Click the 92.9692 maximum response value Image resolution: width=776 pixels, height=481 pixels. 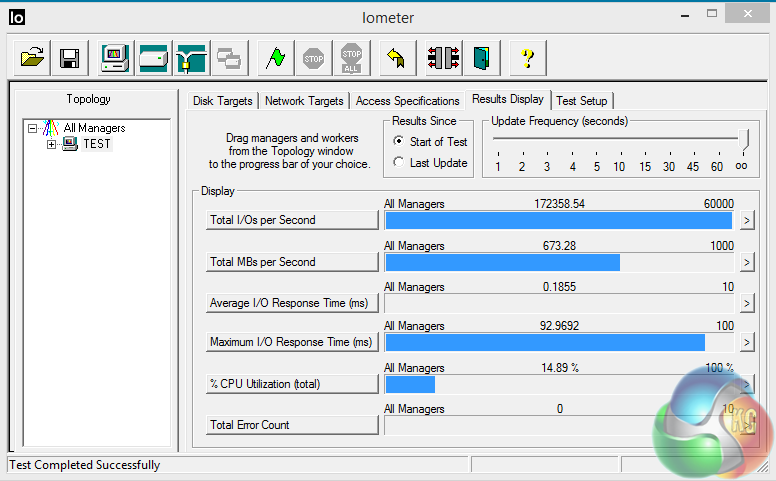pyautogui.click(x=559, y=326)
